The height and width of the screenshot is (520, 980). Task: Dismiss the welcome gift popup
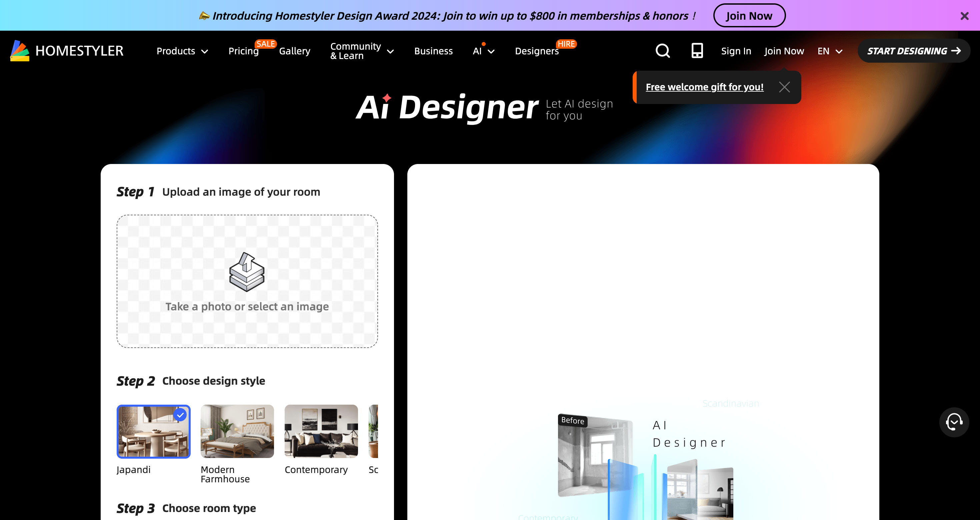pos(784,87)
